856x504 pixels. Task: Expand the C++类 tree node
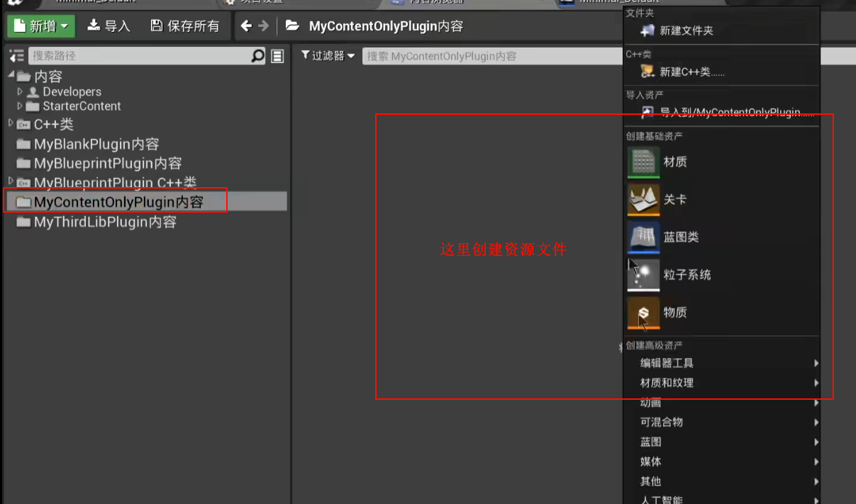[11, 123]
